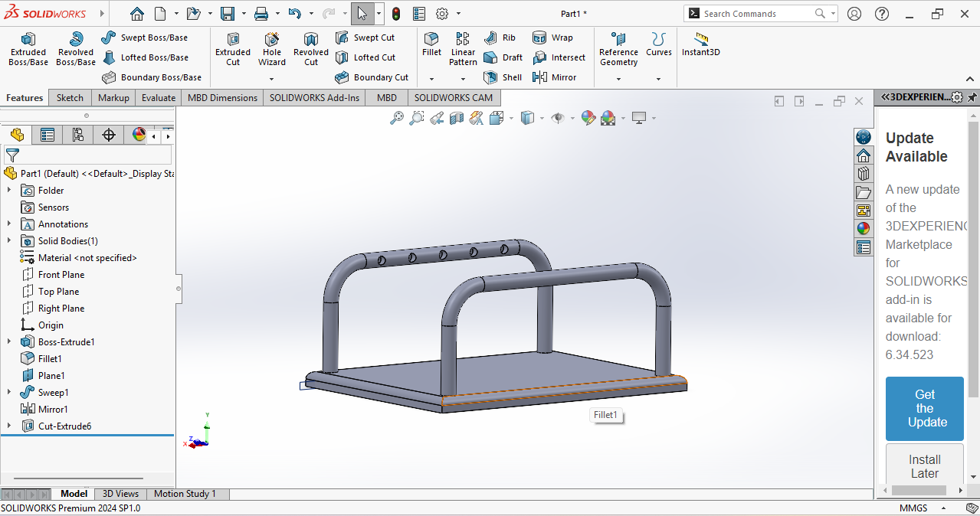Select the Front Plane tree item
Image resolution: width=980 pixels, height=516 pixels.
click(61, 274)
